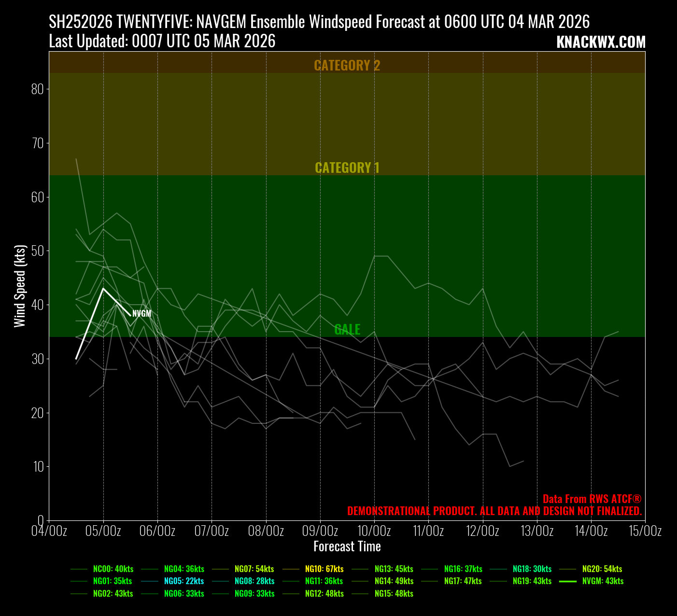Click the KNACKWX.COM watermark link
Viewport: 677px width, 616px height.
tap(601, 42)
